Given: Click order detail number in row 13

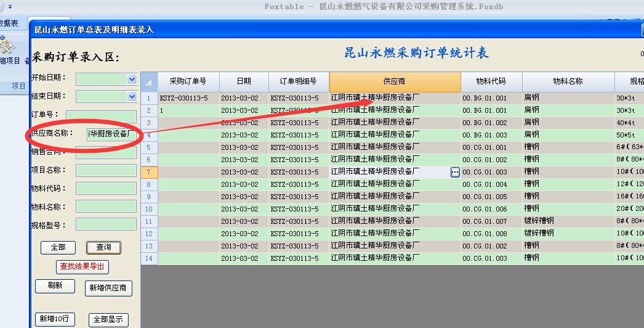Looking at the screenshot, I should [x=299, y=246].
